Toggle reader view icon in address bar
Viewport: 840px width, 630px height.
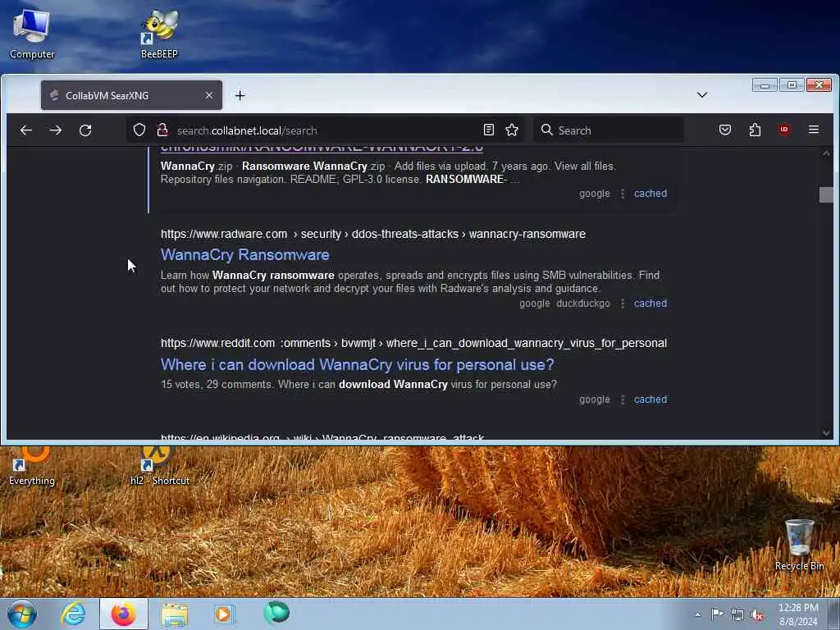point(489,130)
